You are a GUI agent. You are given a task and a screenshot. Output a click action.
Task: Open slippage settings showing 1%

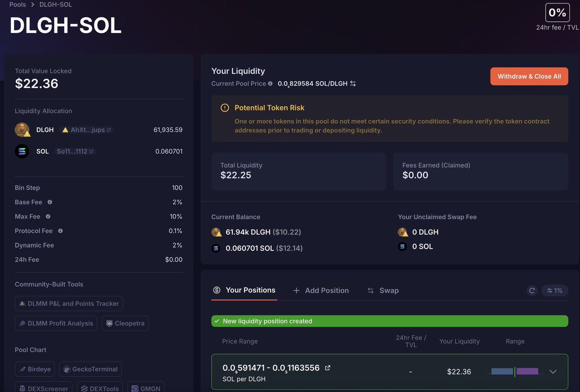click(555, 290)
